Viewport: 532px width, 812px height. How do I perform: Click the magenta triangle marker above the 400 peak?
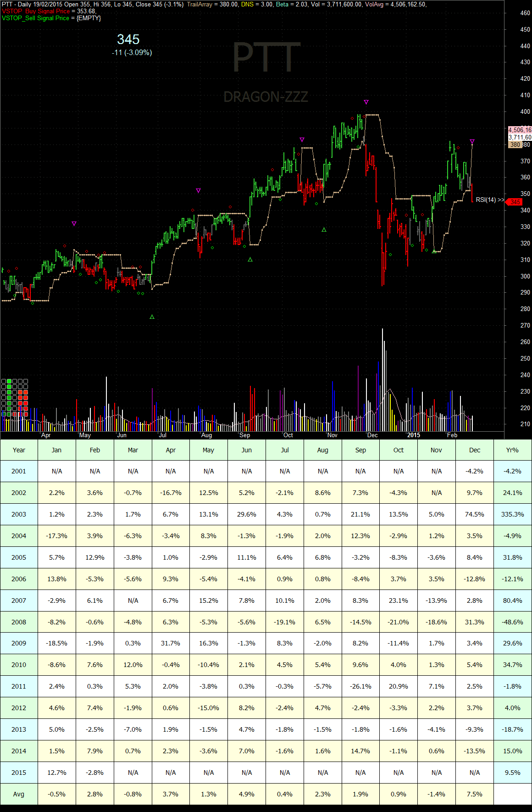tap(366, 102)
